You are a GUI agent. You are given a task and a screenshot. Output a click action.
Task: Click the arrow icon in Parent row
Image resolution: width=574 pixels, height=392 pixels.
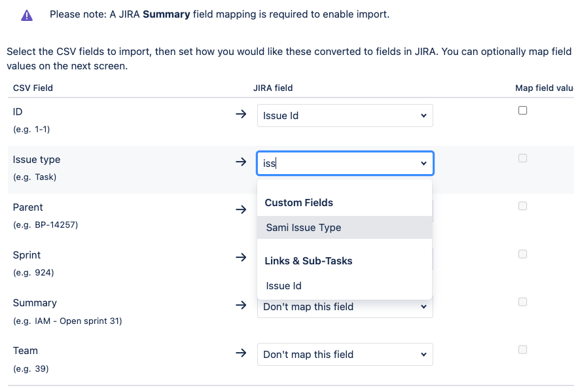point(241,209)
